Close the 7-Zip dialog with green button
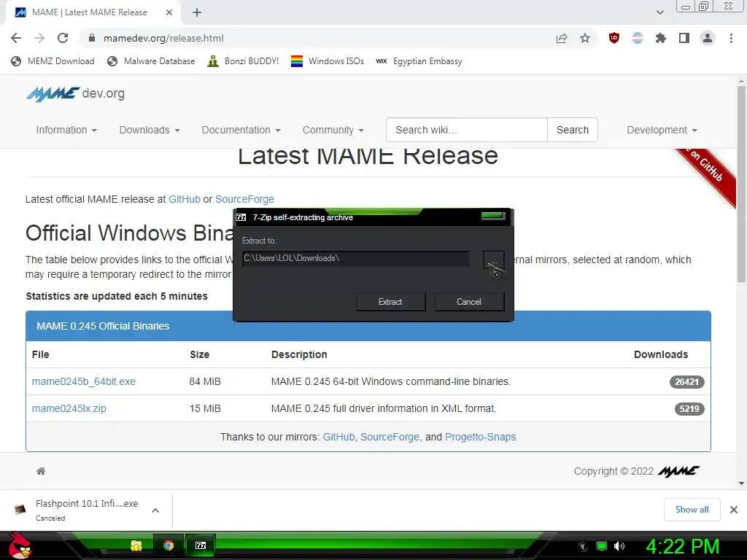The height and width of the screenshot is (560, 747). (x=492, y=216)
